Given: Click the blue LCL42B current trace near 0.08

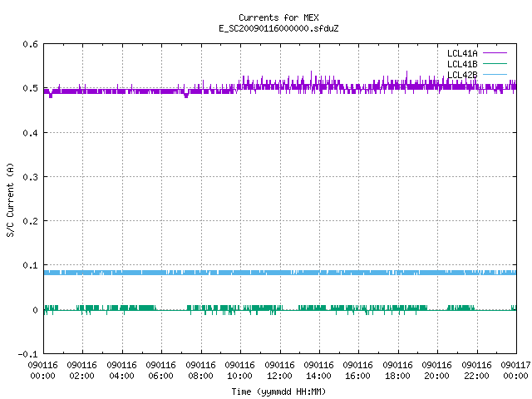Looking at the screenshot, I should coord(280,273).
